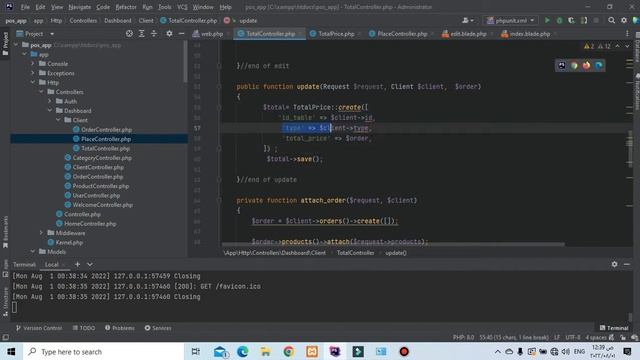The width and height of the screenshot is (640, 360).
Task: Open the Refactor menu
Action: coord(126,7)
